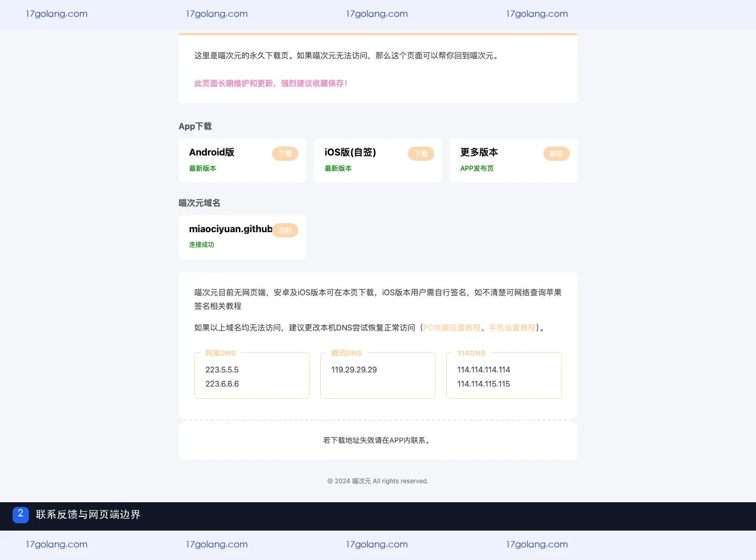
Task: Click the 223.5.5.5 DNS address
Action: [x=222, y=370]
